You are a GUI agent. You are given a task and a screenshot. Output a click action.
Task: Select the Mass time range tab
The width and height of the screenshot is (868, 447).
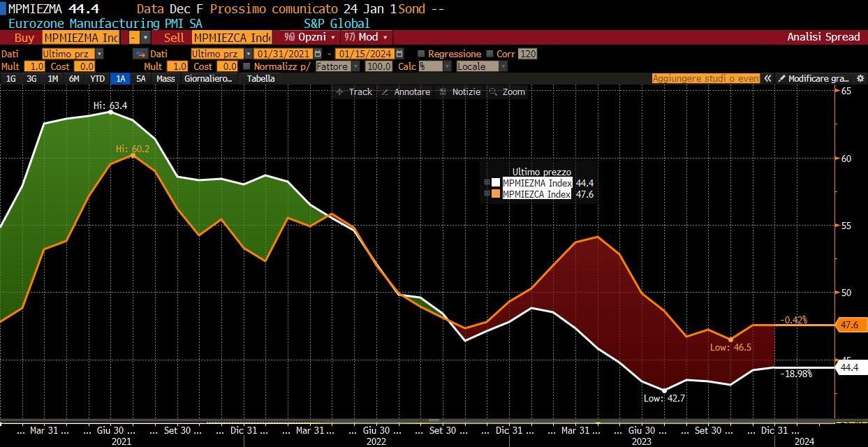point(165,79)
